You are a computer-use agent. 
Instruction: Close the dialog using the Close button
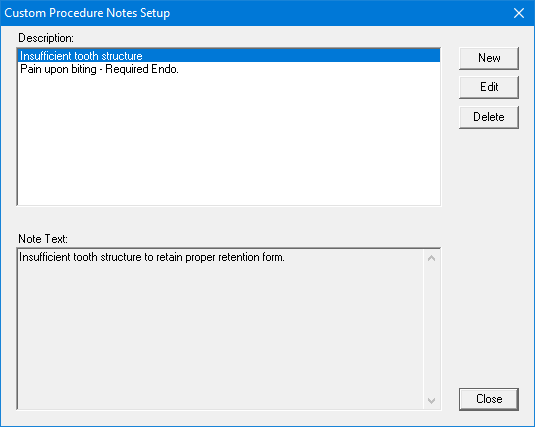[x=489, y=399]
